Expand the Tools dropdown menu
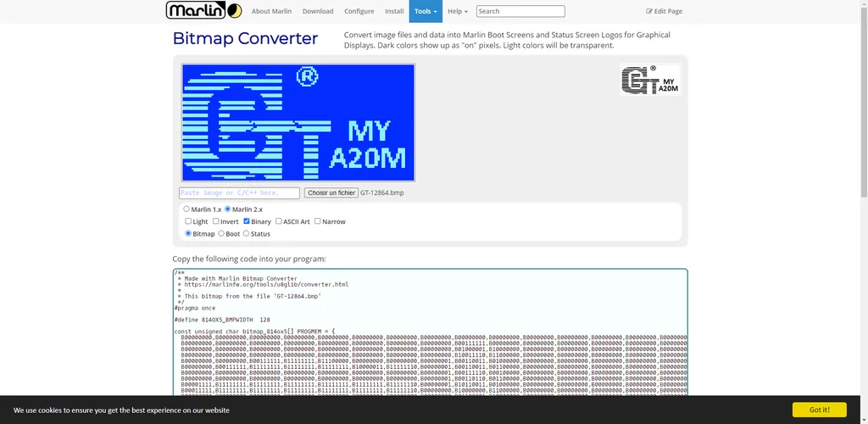The image size is (868, 424). pyautogui.click(x=426, y=11)
